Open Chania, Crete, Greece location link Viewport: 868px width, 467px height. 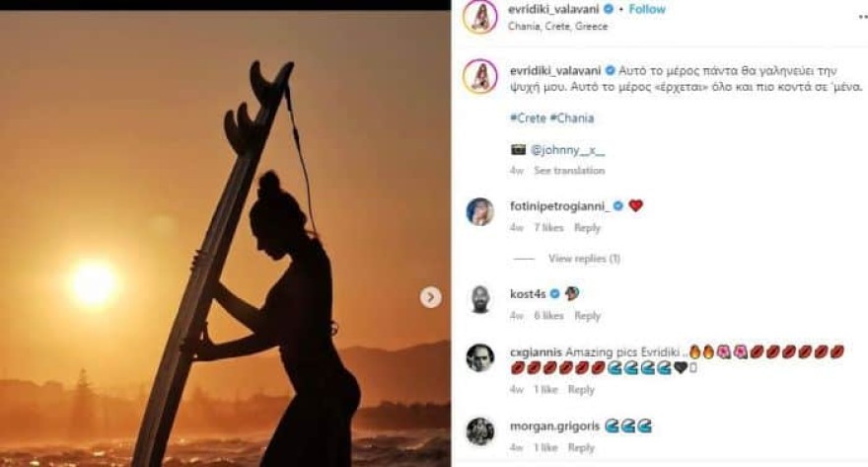coord(557,26)
